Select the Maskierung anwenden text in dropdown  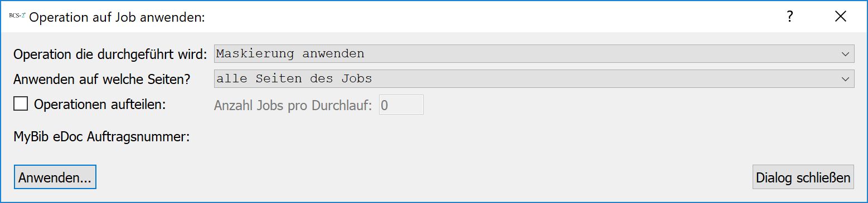(x=290, y=54)
